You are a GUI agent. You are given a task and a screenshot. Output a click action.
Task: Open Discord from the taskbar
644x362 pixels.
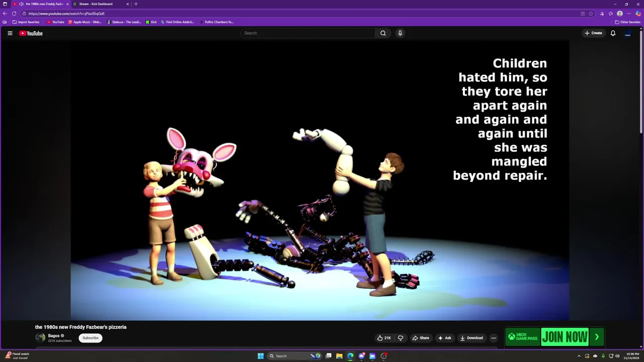(361, 356)
